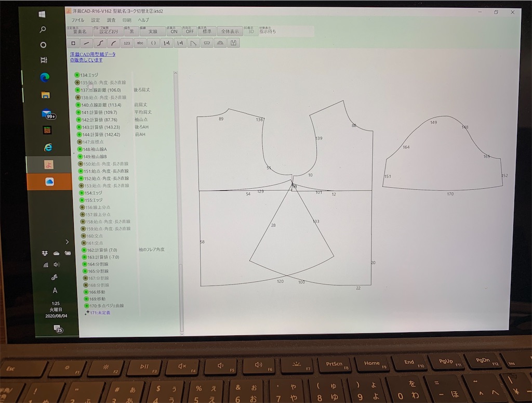
Task: Select list row 170:多点ベジェ曲線
Action: pyautogui.click(x=104, y=306)
